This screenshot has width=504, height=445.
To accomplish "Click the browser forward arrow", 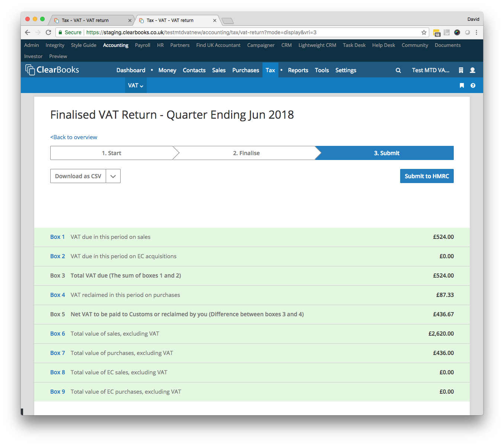I will [38, 32].
